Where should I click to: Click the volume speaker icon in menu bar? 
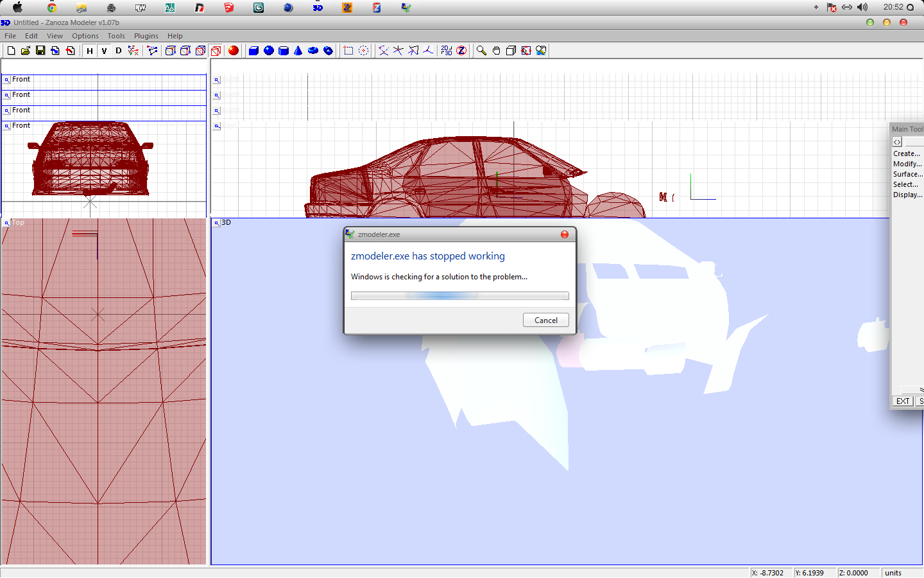862,7
